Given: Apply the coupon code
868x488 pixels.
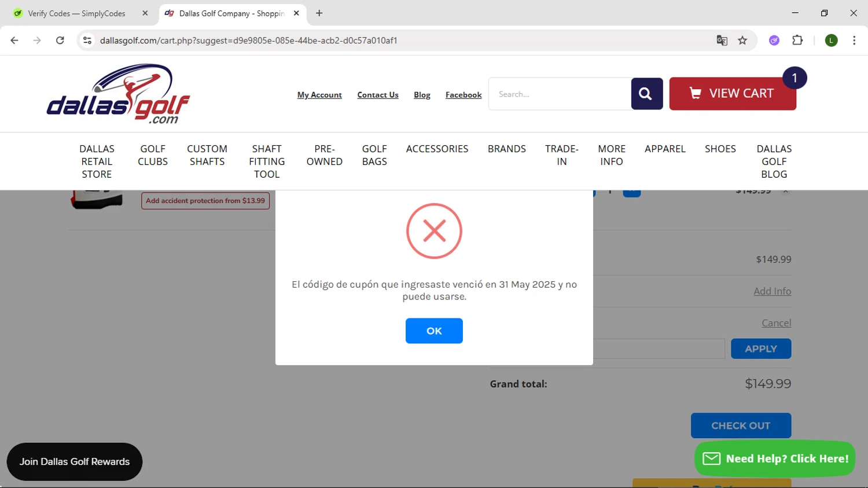Looking at the screenshot, I should (x=761, y=349).
